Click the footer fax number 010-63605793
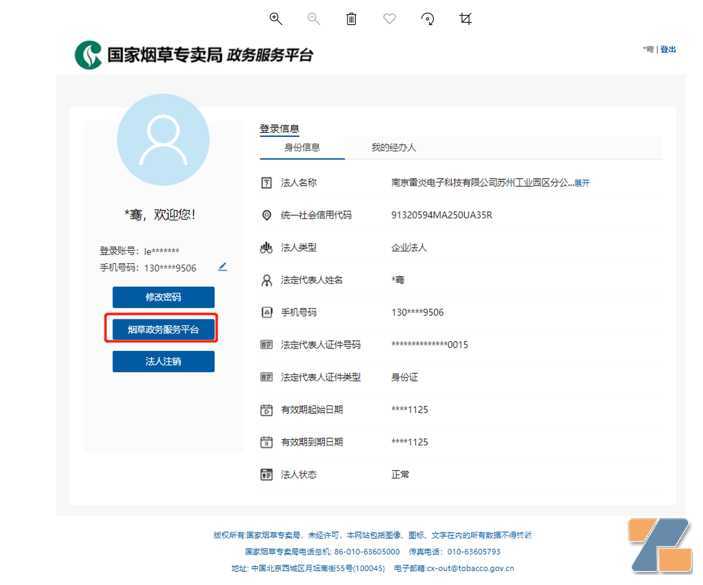Viewport: 703px width, 585px height. [474, 551]
